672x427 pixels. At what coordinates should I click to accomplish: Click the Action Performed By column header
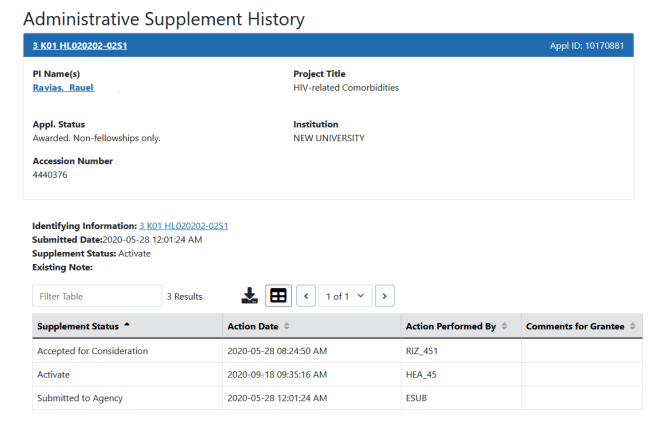click(x=450, y=326)
